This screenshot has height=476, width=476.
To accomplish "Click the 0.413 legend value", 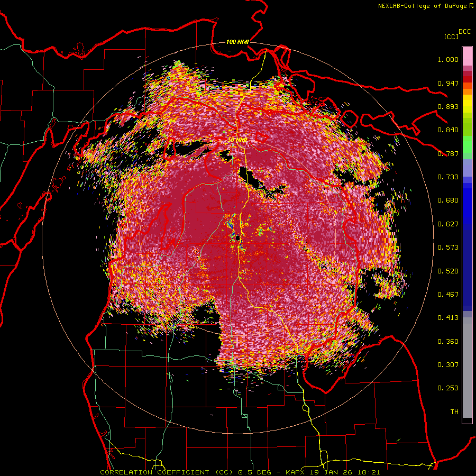I will pyautogui.click(x=448, y=318).
